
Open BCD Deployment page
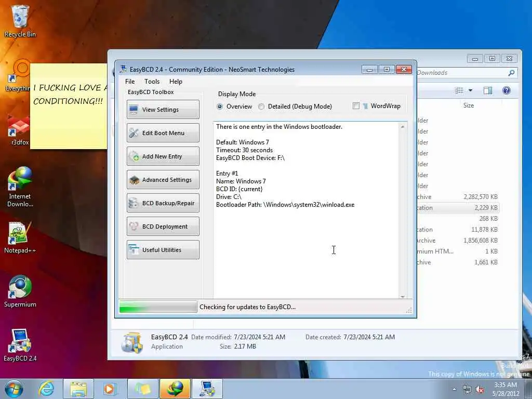(163, 227)
